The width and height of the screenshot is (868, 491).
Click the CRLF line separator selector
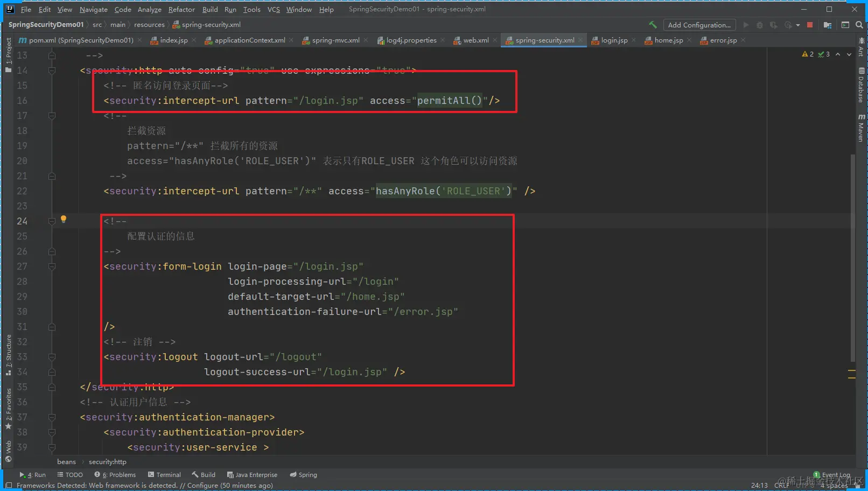point(782,486)
